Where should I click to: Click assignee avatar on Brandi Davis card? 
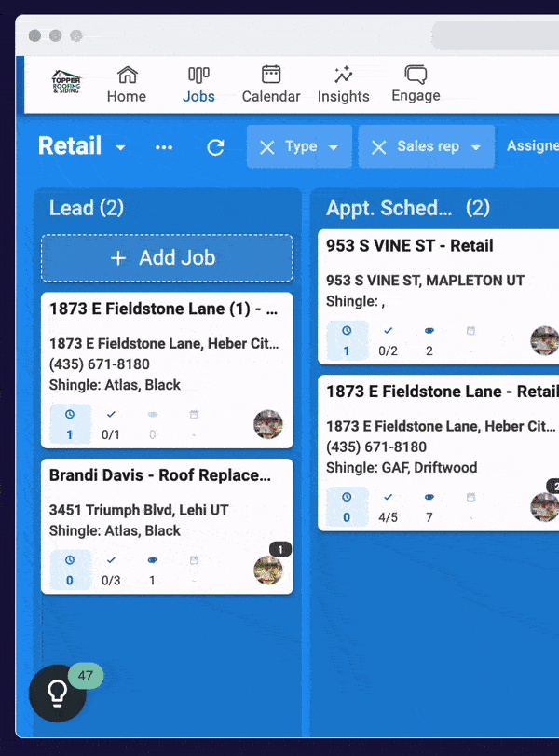coord(268,570)
